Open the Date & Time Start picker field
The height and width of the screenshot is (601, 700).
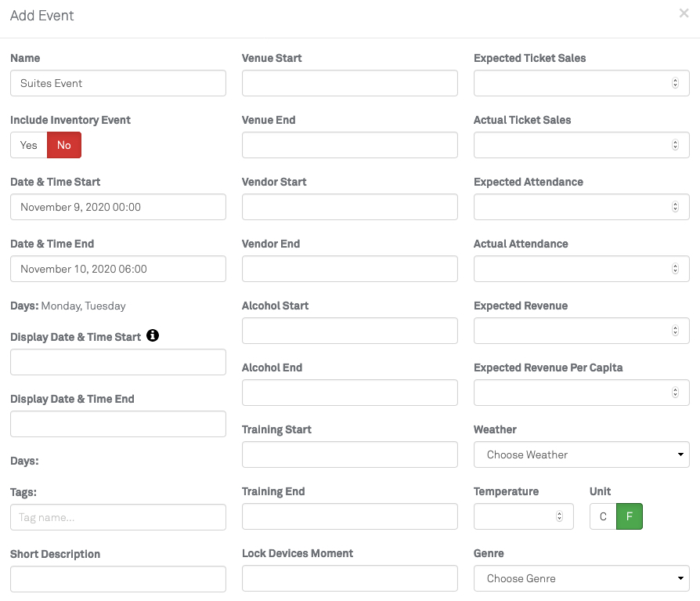point(117,207)
